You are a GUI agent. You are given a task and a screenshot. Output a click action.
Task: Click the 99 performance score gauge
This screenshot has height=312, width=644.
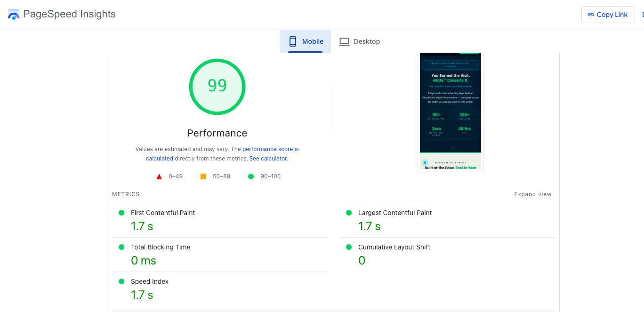click(x=217, y=86)
